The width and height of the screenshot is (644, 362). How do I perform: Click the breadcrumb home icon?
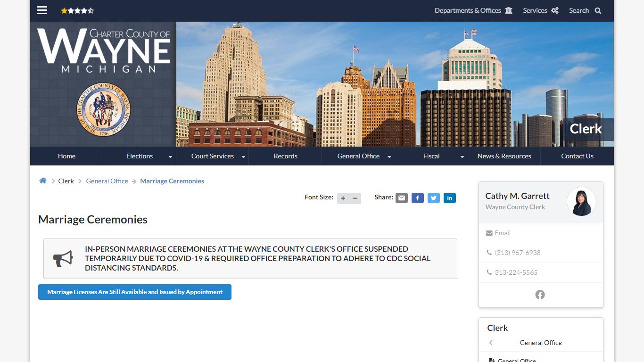pyautogui.click(x=43, y=181)
